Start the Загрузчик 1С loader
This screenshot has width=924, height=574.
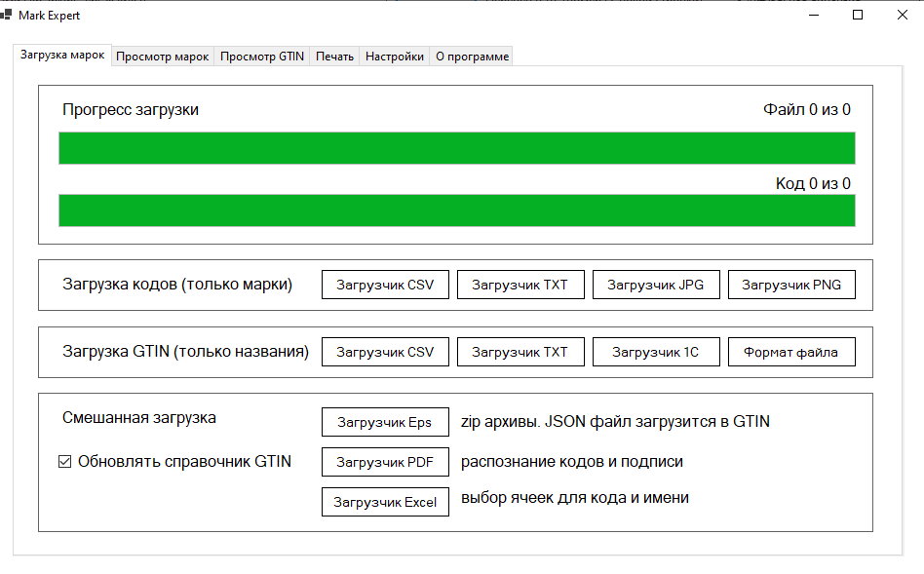(656, 352)
